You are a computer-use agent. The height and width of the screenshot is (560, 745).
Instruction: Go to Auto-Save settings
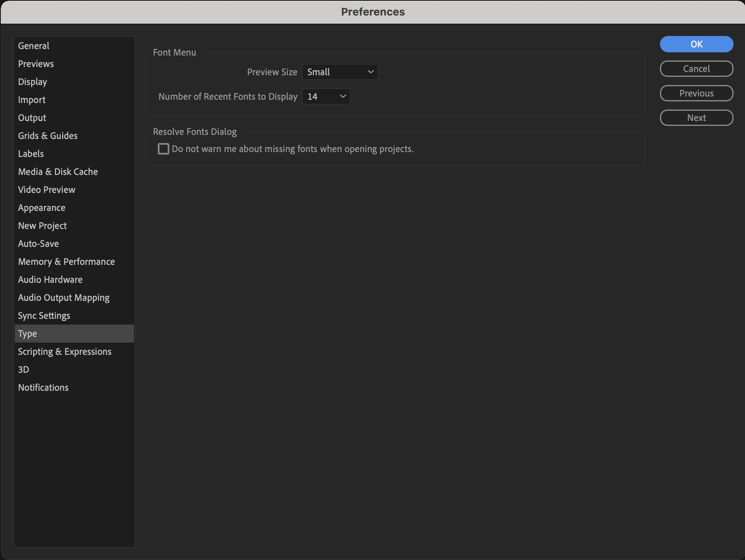coord(38,243)
